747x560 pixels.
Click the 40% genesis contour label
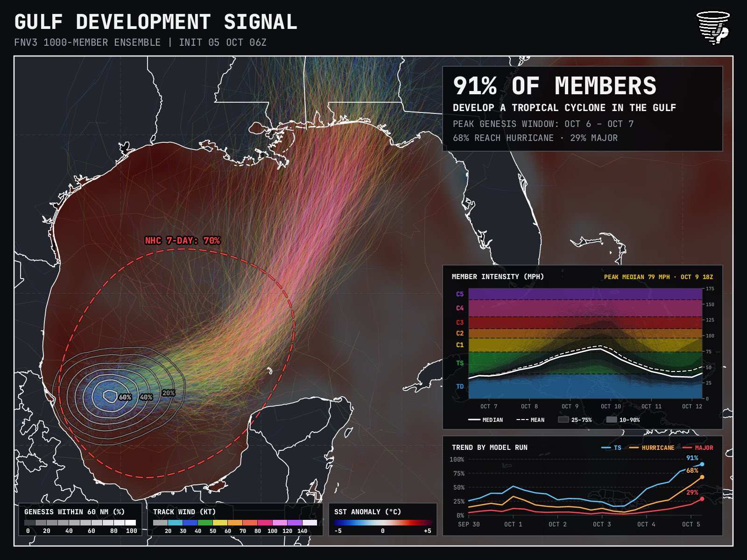[x=146, y=397]
